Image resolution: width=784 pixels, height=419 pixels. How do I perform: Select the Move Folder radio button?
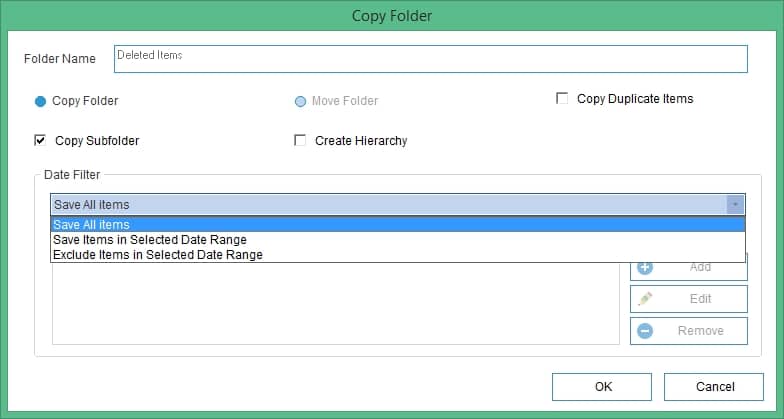coord(300,102)
